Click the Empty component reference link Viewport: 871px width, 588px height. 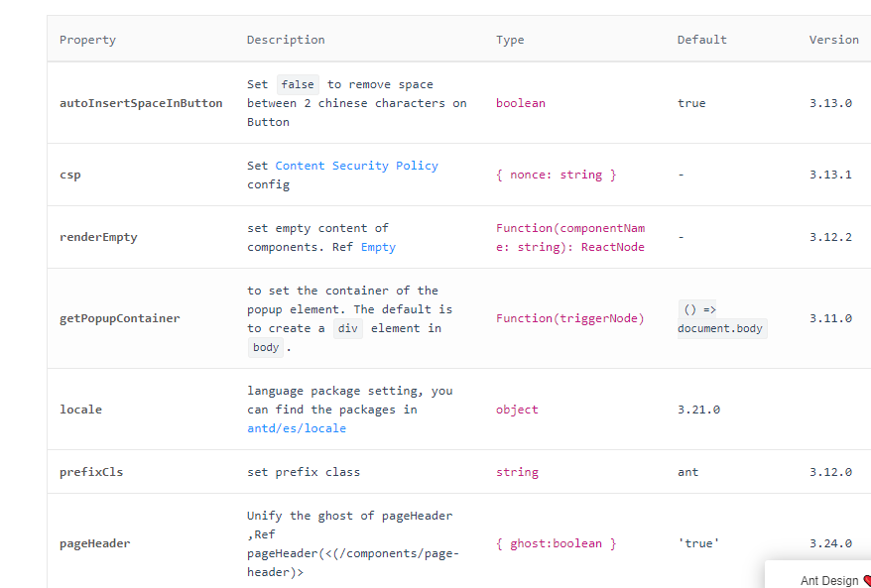click(x=378, y=247)
